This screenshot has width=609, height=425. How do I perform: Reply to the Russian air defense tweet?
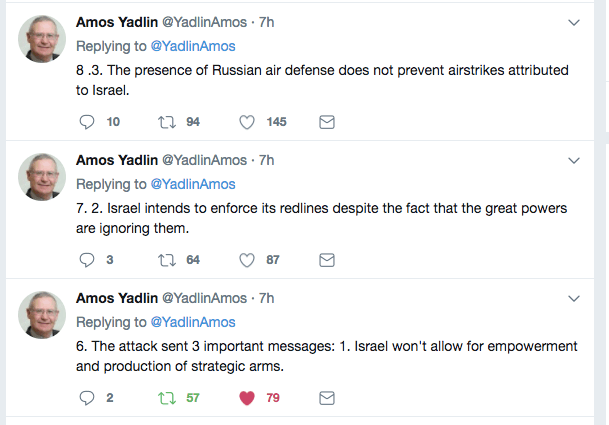86,121
